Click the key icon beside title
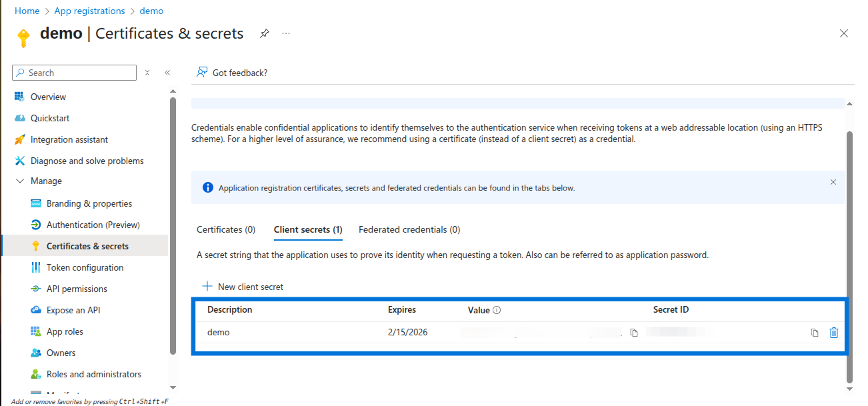Screen dimensions: 868x406 click(x=23, y=38)
